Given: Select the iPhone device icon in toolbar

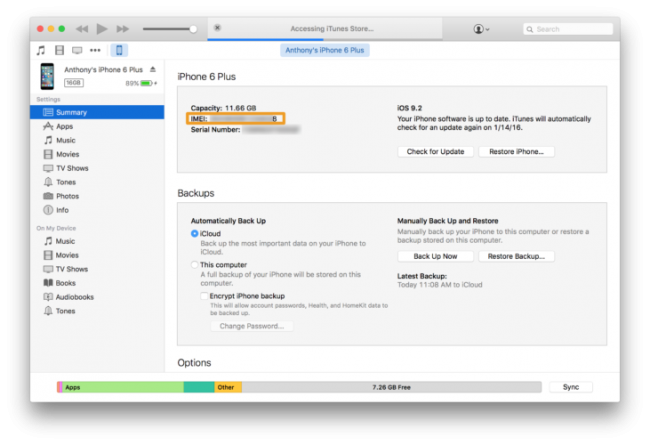Looking at the screenshot, I should click(x=119, y=49).
